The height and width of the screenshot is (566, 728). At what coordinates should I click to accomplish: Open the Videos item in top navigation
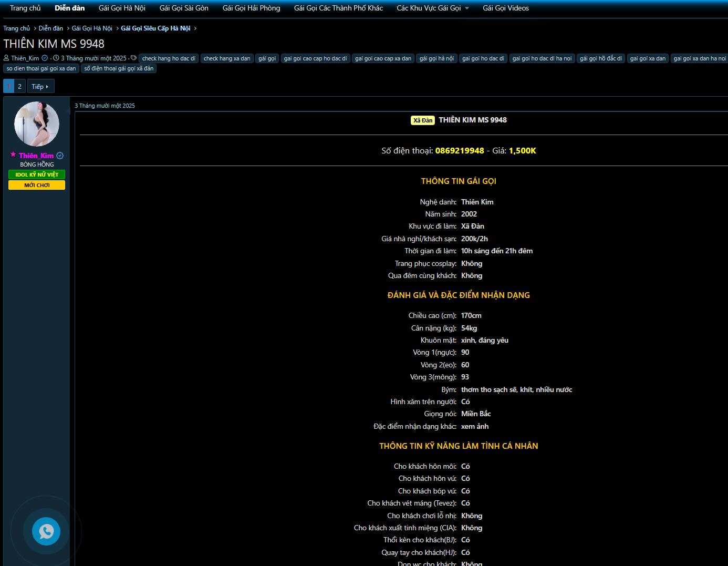click(505, 8)
